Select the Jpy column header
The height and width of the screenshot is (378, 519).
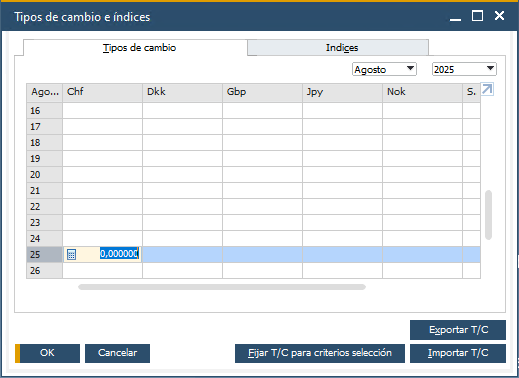(x=342, y=93)
